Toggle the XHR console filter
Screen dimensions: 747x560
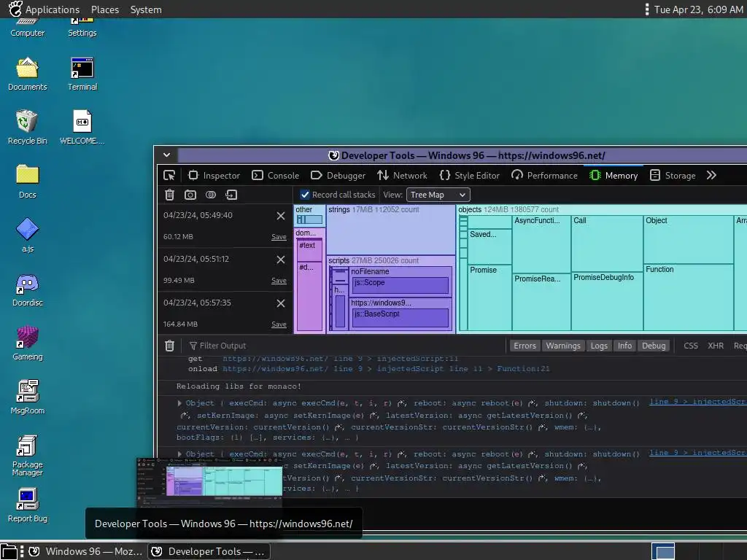pyautogui.click(x=716, y=346)
